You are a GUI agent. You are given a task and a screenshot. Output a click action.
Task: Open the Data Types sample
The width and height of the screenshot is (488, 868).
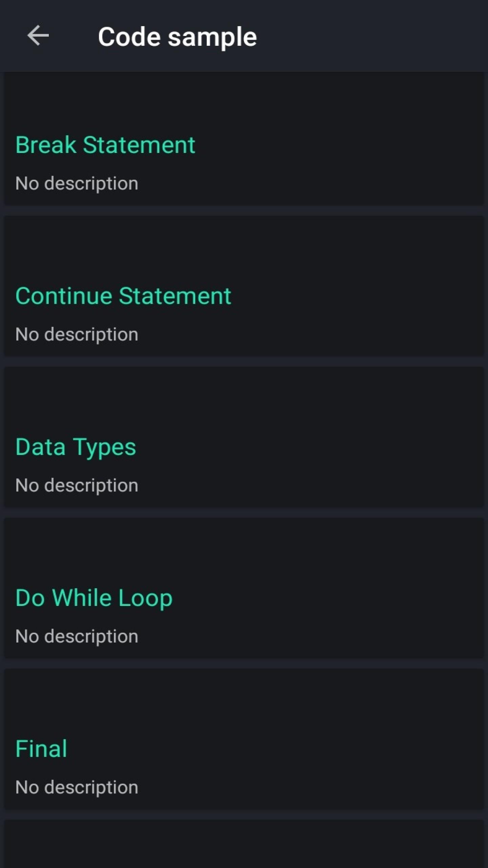pyautogui.click(x=76, y=447)
